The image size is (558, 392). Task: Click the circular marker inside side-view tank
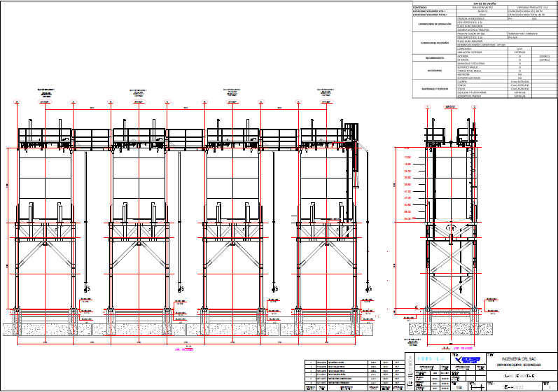pyautogui.click(x=451, y=229)
